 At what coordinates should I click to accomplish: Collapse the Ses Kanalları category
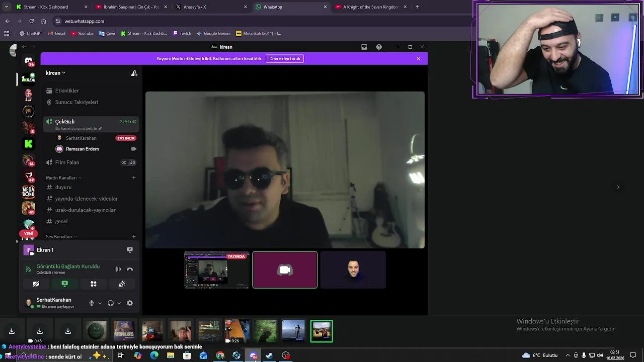click(61, 237)
